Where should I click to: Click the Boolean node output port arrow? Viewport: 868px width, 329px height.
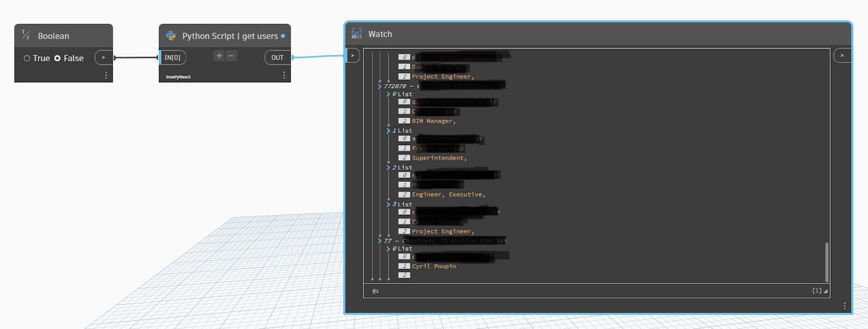click(104, 57)
